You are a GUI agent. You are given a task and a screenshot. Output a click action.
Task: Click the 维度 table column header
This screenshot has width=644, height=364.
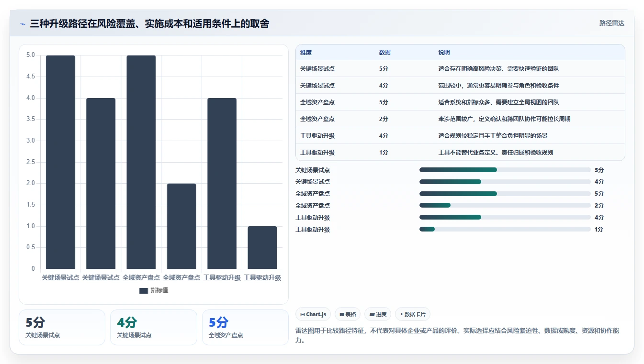coord(306,53)
